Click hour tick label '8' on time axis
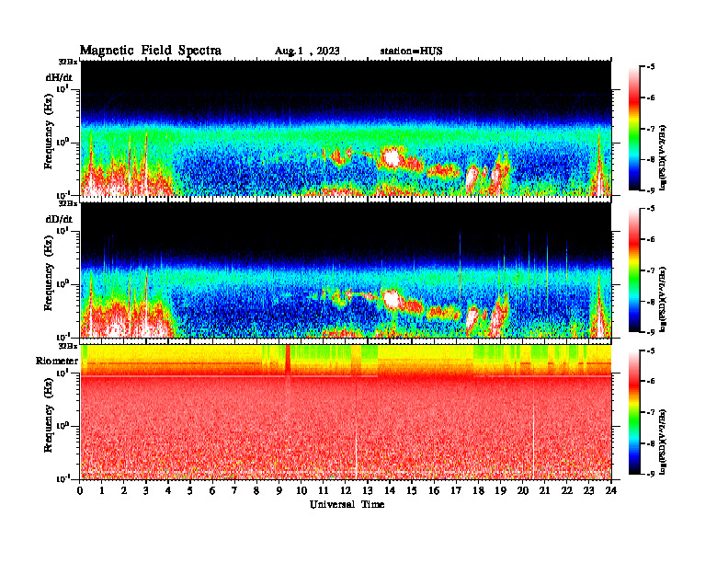The image size is (728, 563). [256, 491]
